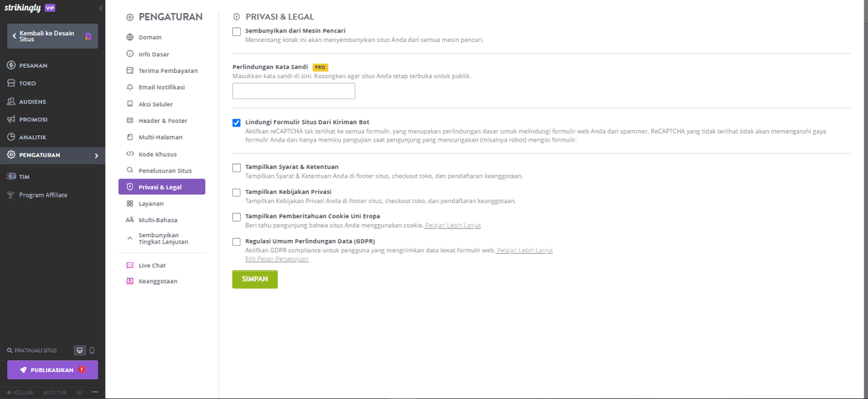Switch to mobile preview icon

point(92,351)
